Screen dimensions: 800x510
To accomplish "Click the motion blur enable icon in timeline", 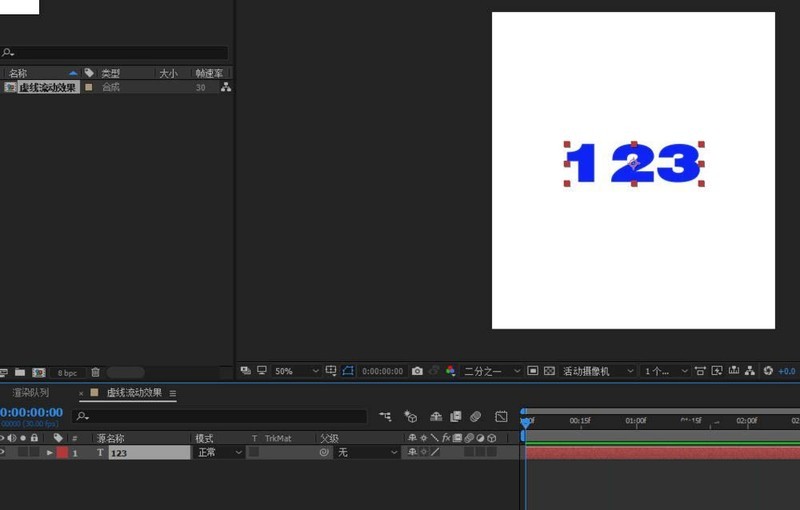I will pos(476,416).
